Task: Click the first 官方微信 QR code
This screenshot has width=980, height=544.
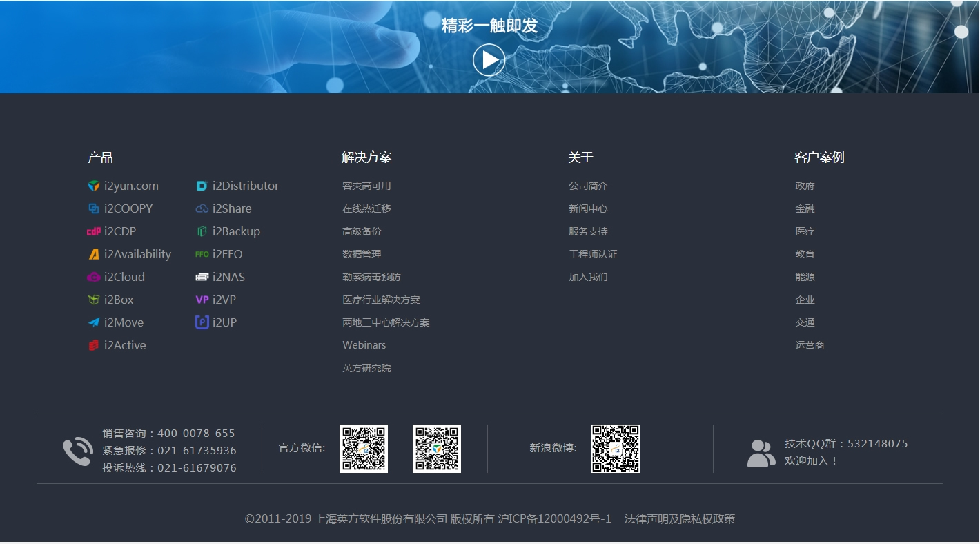Action: coord(364,449)
